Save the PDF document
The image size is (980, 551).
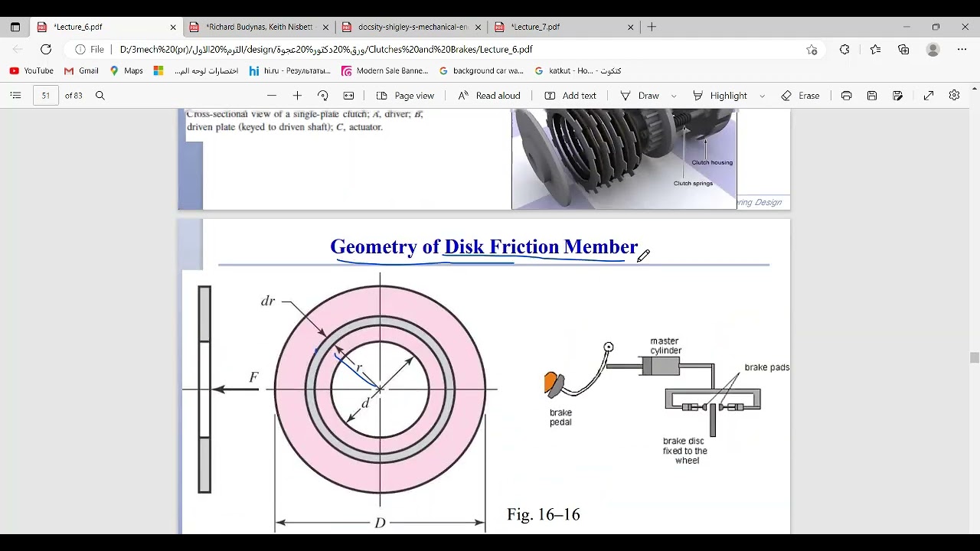(x=872, y=96)
